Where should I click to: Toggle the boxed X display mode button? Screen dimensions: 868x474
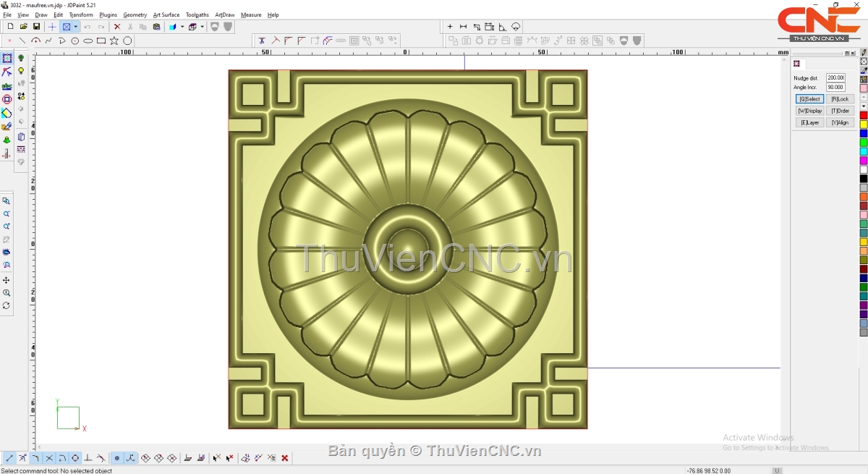click(x=66, y=27)
